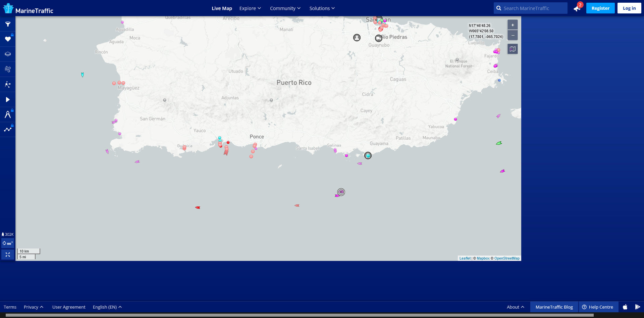Open the density maps network icon
This screenshot has height=318, width=644.
point(8,84)
